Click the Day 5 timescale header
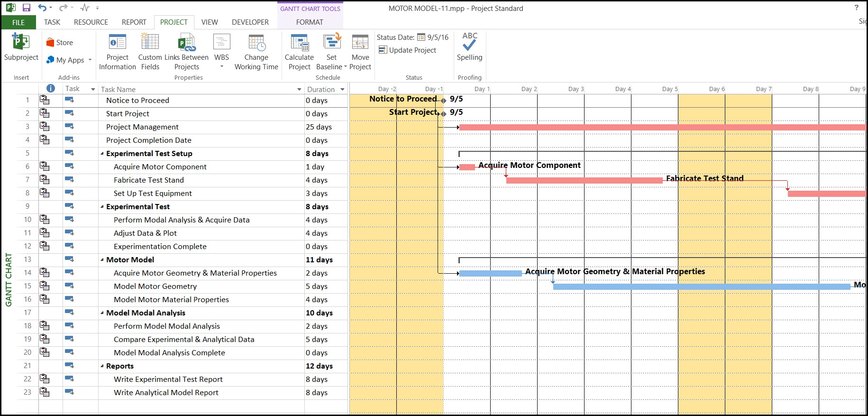The height and width of the screenshot is (416, 868). pos(670,89)
